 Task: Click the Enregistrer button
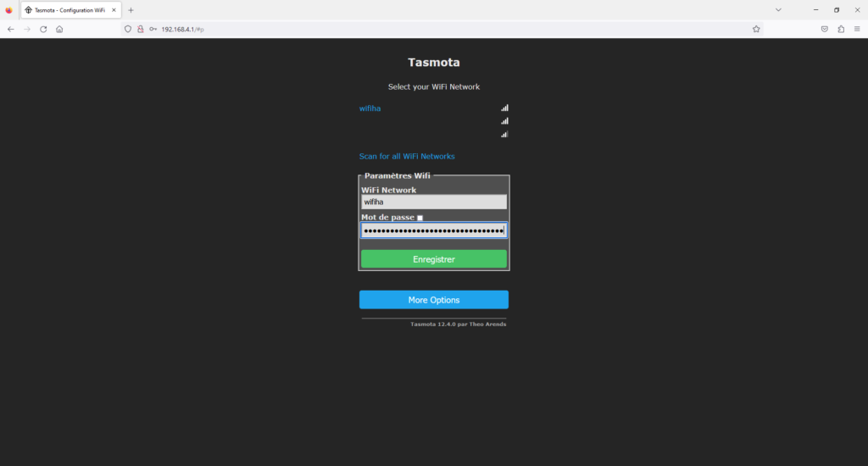pos(434,259)
